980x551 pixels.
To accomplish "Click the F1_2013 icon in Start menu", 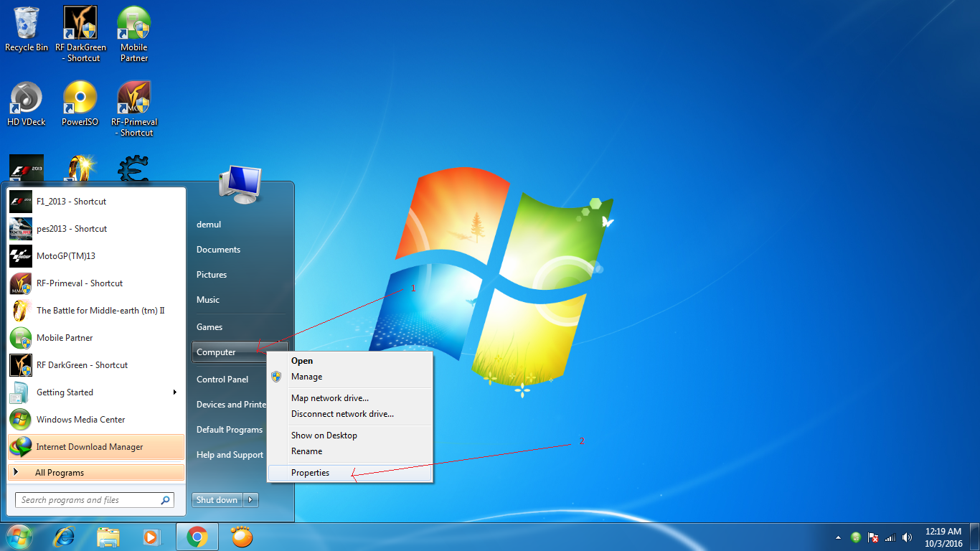I will pos(21,202).
